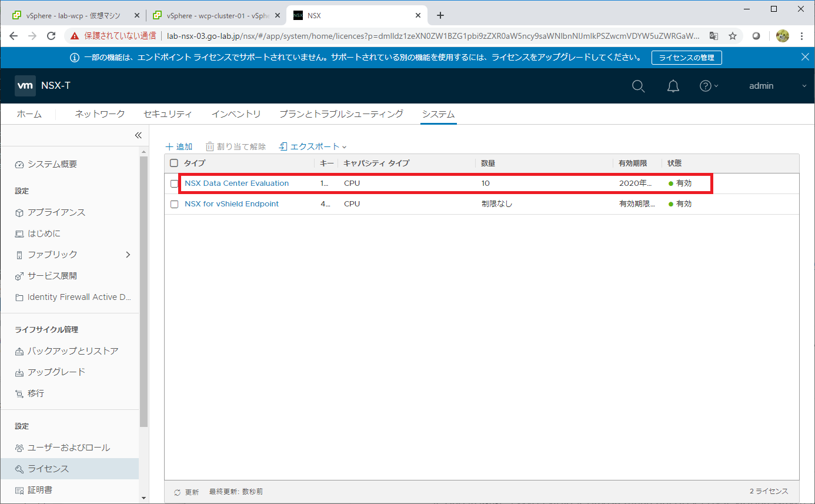Collapse the sidebar with double-chevron
The width and height of the screenshot is (815, 504).
click(x=138, y=135)
